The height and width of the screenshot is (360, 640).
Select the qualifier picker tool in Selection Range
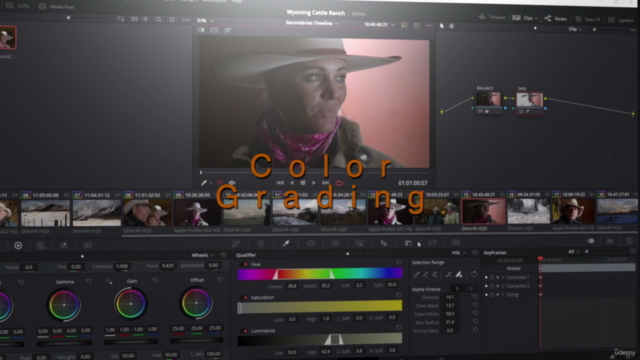click(x=416, y=275)
